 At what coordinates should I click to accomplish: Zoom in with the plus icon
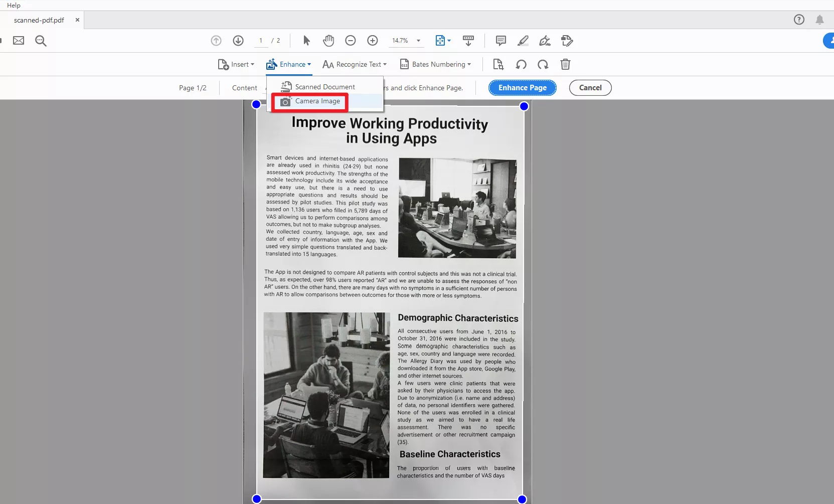[x=373, y=41]
